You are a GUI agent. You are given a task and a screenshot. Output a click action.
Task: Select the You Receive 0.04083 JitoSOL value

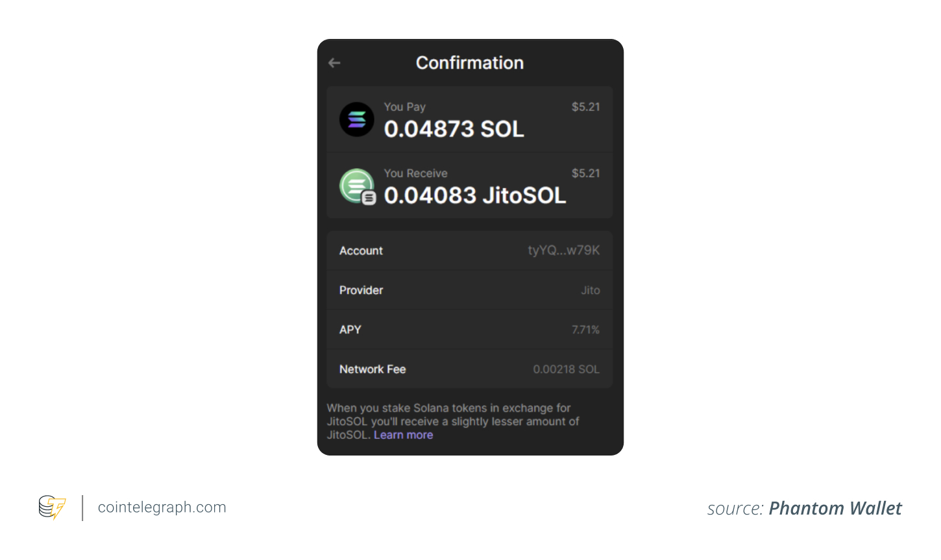(x=475, y=195)
